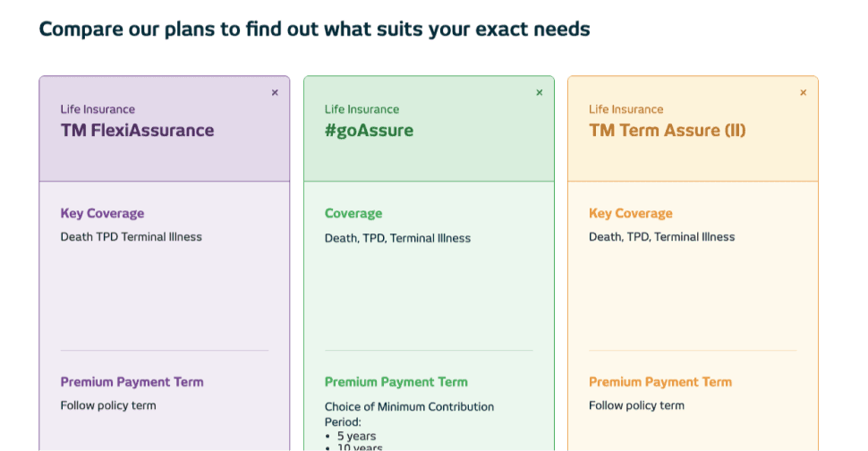This screenshot has width=868, height=451.
Task: Click 'Follow policy term' in FlexiAssurance card
Action: [x=108, y=405]
